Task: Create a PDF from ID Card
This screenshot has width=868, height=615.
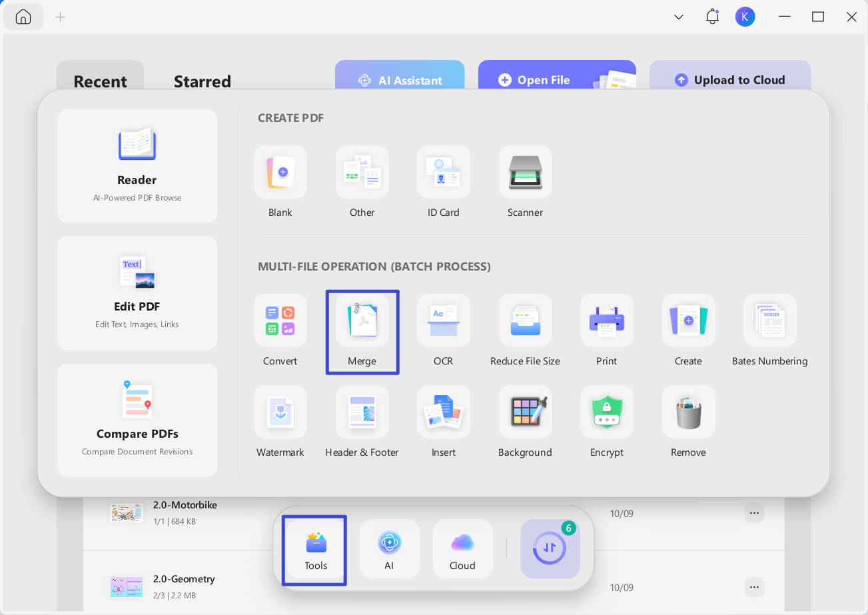Action: [x=444, y=172]
